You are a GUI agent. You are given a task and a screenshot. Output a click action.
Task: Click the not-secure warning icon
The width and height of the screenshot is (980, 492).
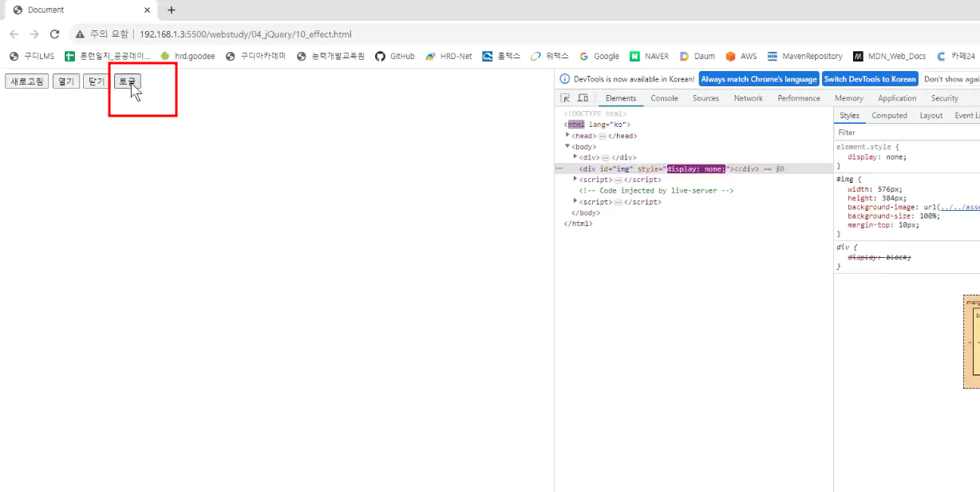click(80, 34)
